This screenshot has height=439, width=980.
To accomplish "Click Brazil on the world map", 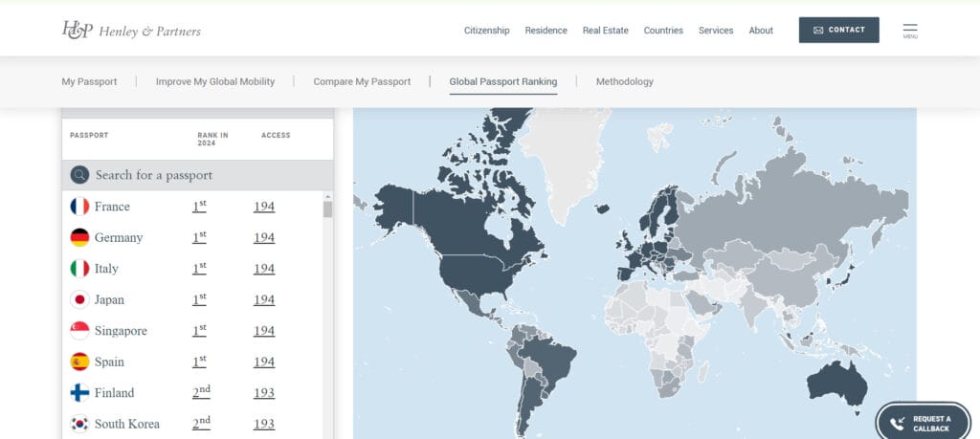I will point(550,362).
